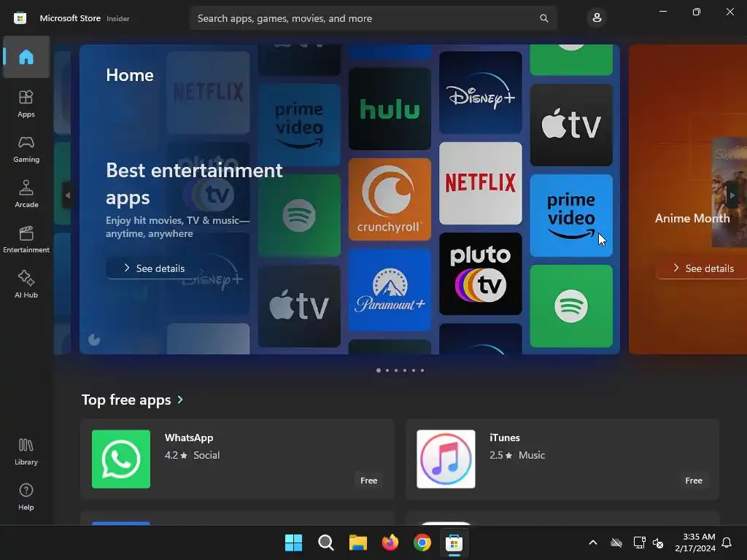The height and width of the screenshot is (560, 747).
Task: Click the iTunes app title text
Action: pos(505,437)
